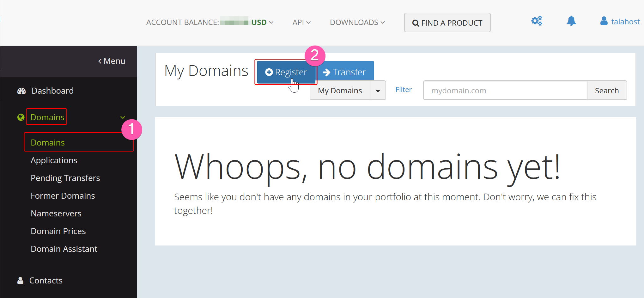Screen dimensions: 644x298
Task: Click the Find a Product button
Action: click(x=447, y=22)
